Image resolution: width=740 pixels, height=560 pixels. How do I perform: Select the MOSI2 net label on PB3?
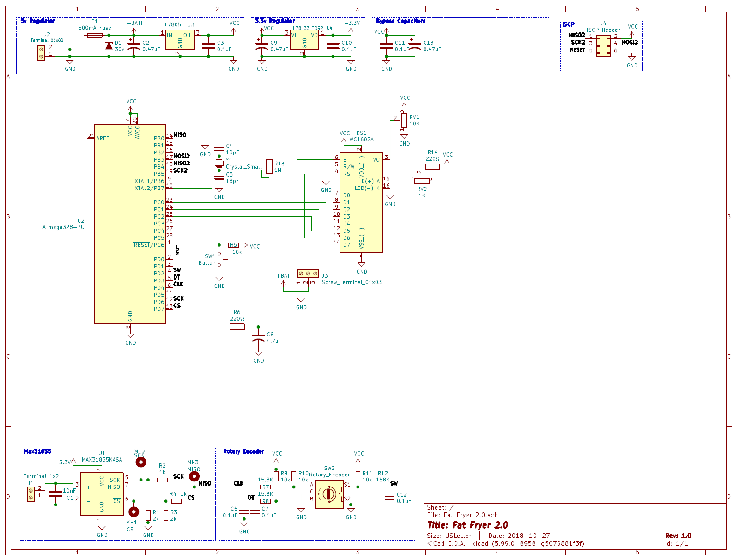[x=182, y=156]
